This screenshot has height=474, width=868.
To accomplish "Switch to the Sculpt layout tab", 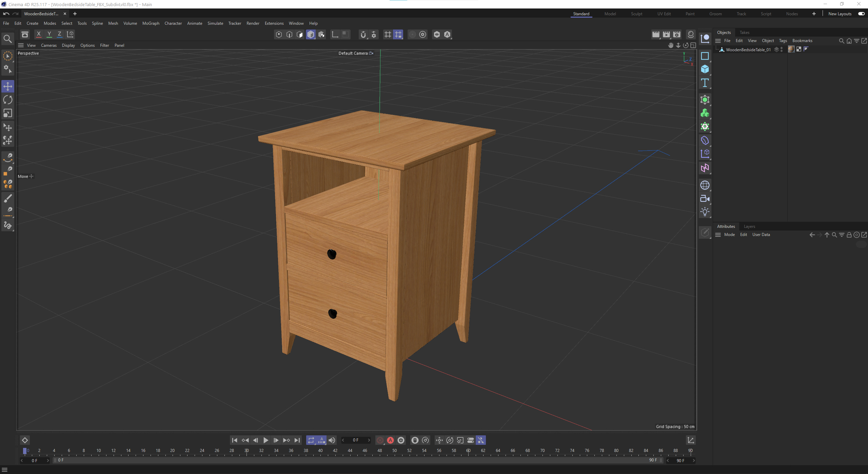I will (x=636, y=14).
